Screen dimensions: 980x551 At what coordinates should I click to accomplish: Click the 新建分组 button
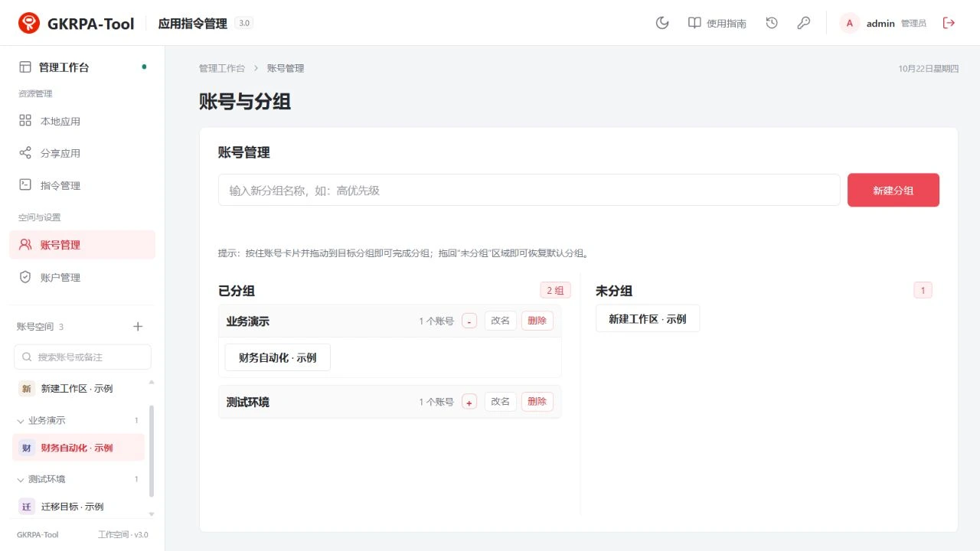click(893, 190)
